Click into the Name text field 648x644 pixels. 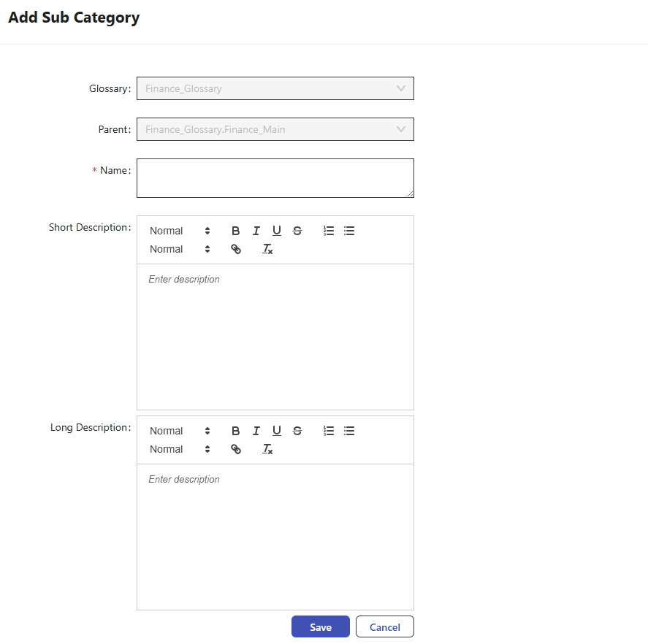(275, 177)
